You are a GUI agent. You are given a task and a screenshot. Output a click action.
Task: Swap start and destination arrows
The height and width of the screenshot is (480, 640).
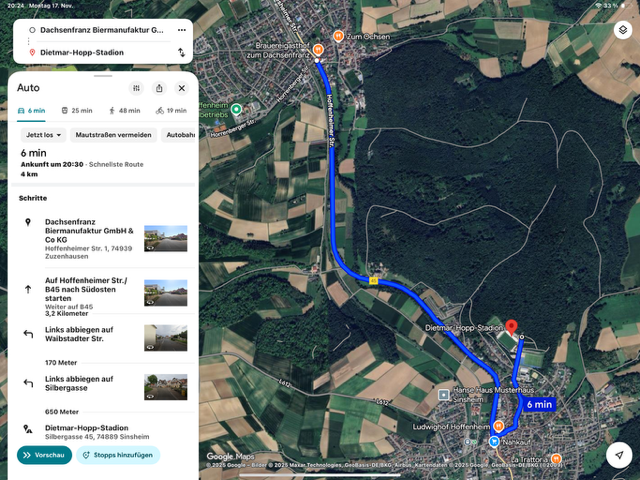pos(181,52)
